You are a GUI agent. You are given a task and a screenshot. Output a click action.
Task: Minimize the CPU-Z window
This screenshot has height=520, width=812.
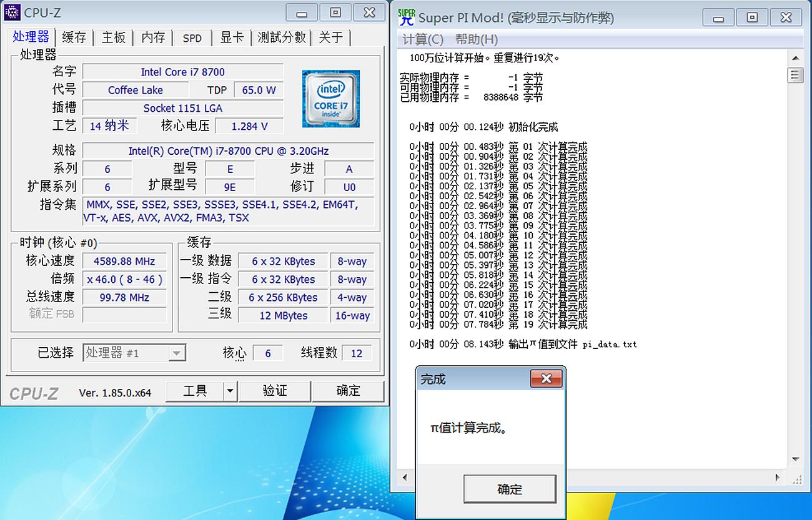click(302, 12)
